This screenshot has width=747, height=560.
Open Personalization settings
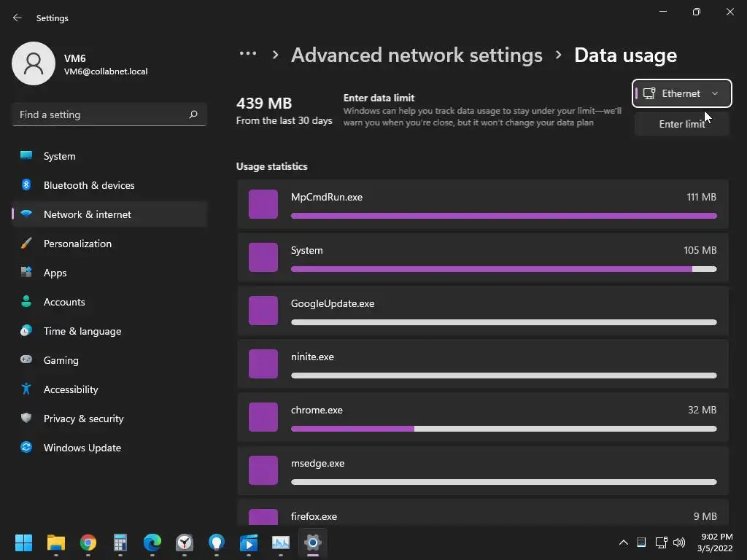[77, 244]
